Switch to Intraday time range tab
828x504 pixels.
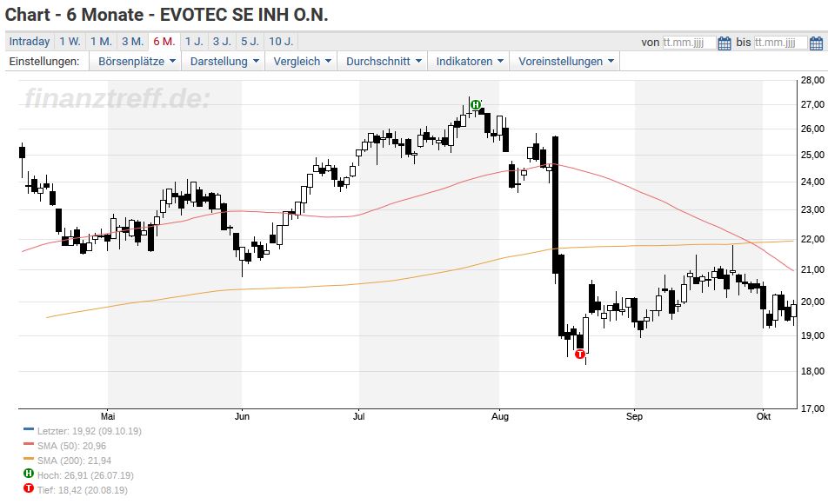click(x=30, y=42)
